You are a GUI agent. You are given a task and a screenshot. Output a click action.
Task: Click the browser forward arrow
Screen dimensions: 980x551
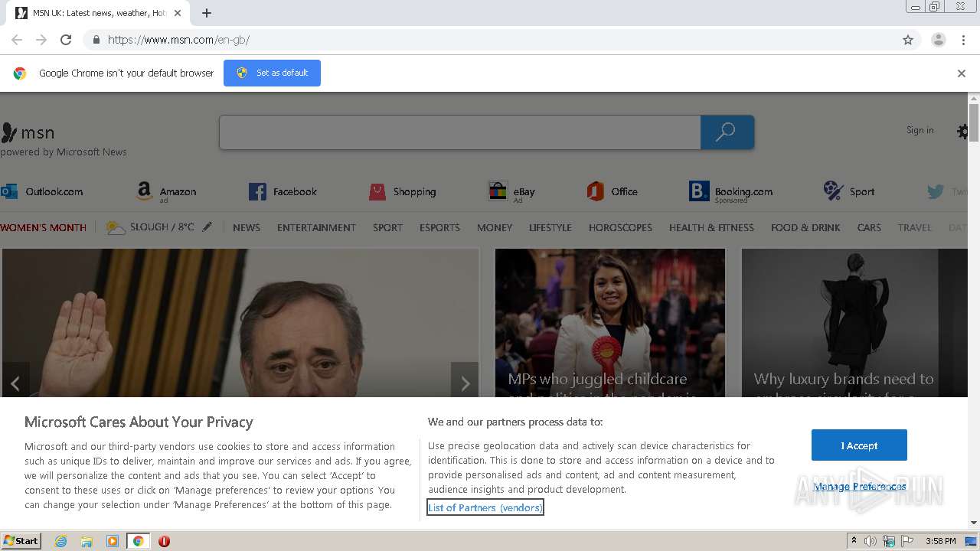point(41,40)
